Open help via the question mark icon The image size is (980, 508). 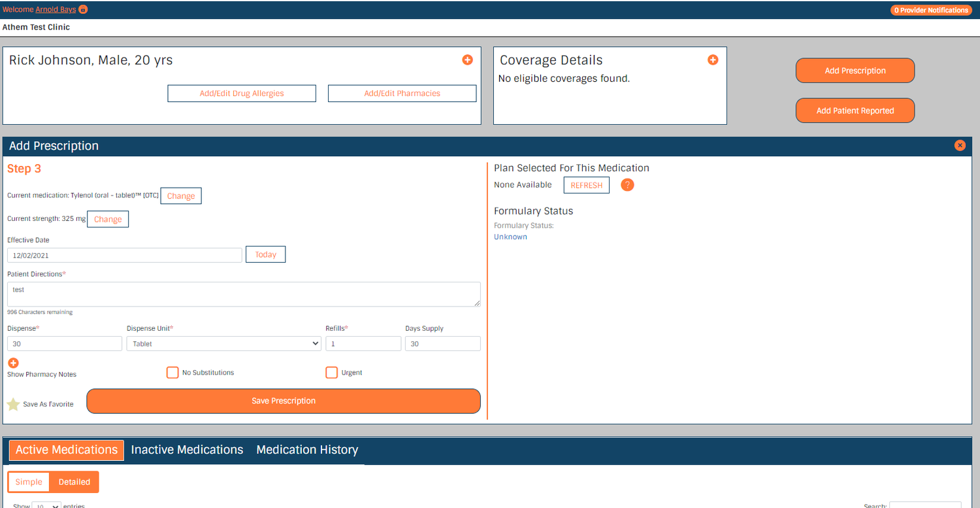coord(627,185)
